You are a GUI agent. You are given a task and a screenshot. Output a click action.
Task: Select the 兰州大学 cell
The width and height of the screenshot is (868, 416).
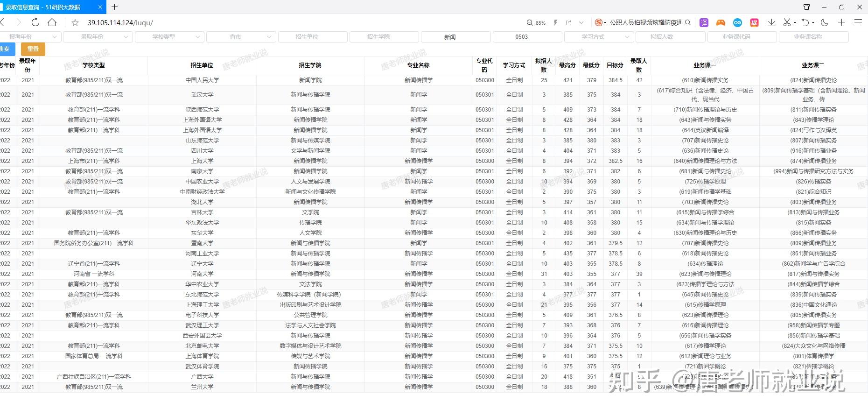pos(202,387)
